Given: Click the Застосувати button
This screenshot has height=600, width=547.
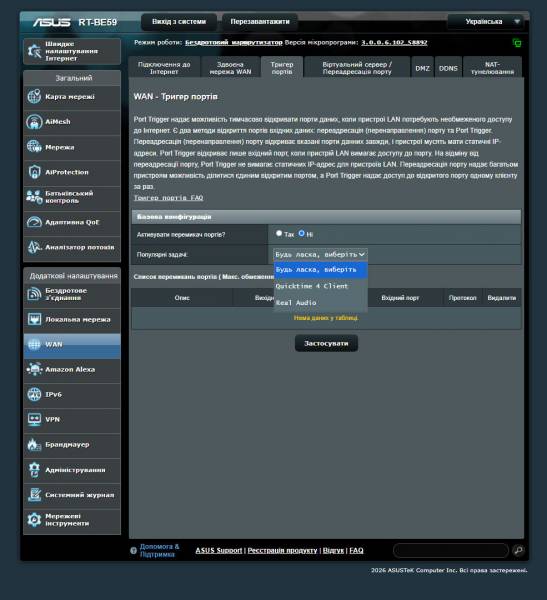Looking at the screenshot, I should [326, 343].
